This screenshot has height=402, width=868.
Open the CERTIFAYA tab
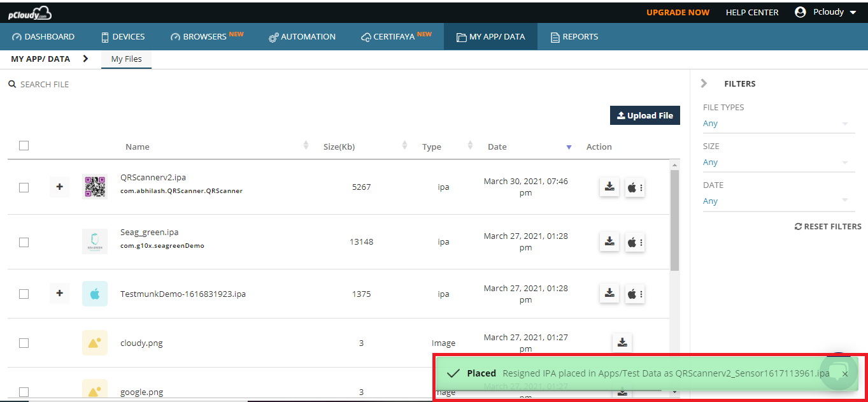[x=396, y=36]
